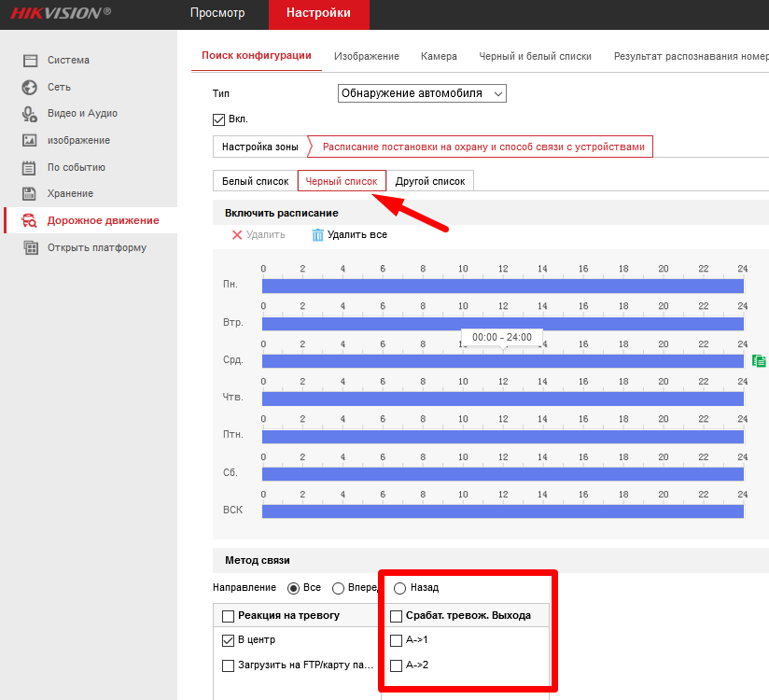Click the Видео и Аудио microphone icon
769x700 pixels.
(30, 114)
